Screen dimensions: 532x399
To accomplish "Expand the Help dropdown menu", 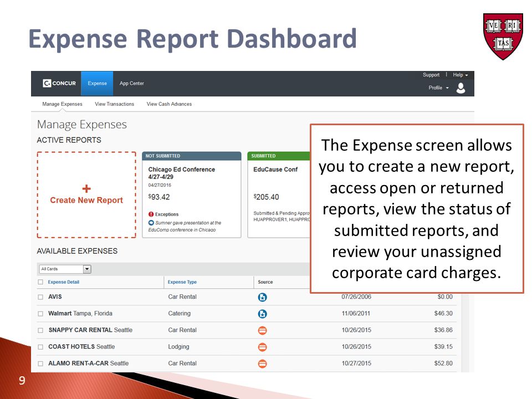I will click(x=460, y=75).
